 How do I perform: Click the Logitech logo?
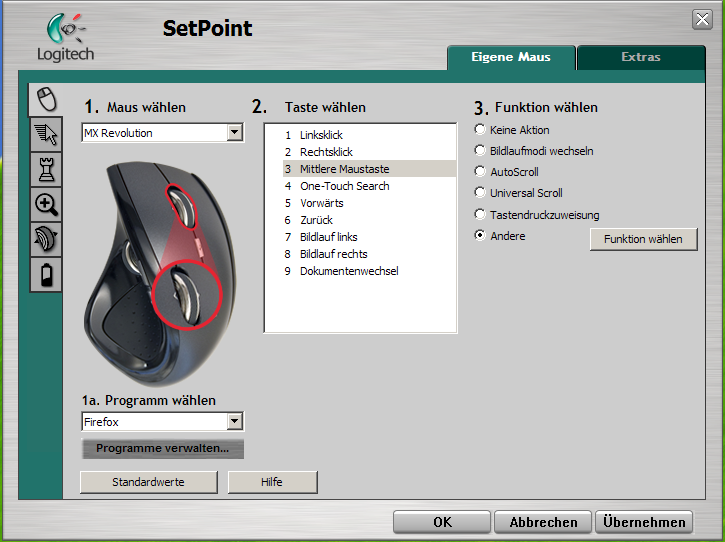pyautogui.click(x=66, y=38)
